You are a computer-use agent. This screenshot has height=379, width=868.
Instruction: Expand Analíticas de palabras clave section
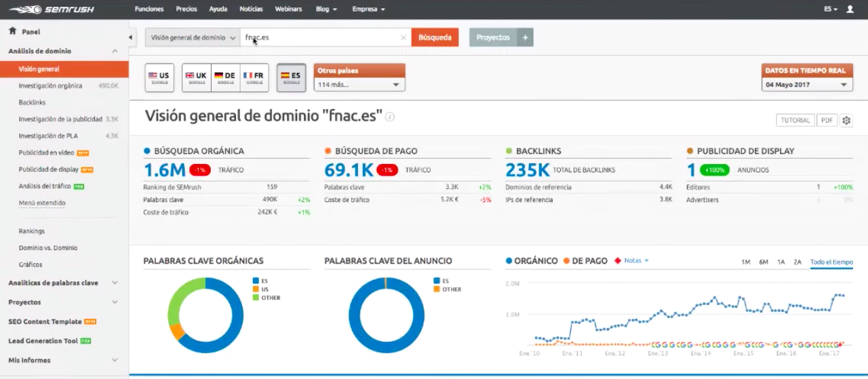115,283
